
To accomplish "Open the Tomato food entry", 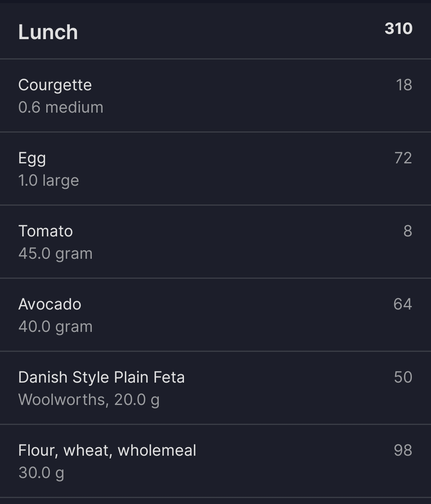I will (215, 242).
